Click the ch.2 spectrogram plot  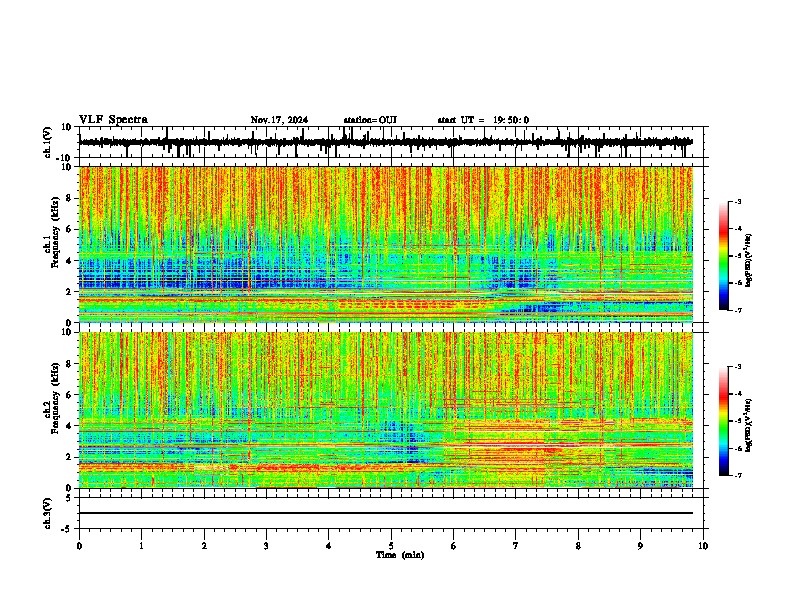tap(386, 410)
